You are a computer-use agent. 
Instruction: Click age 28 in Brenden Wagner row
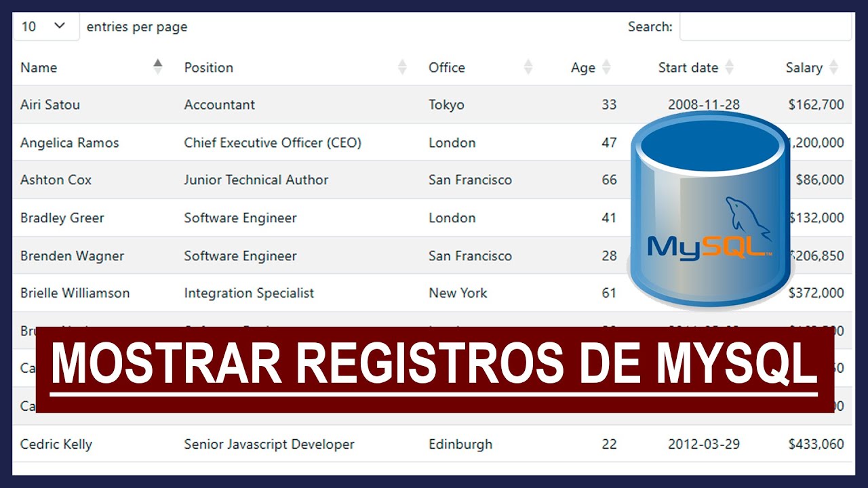pyautogui.click(x=609, y=256)
